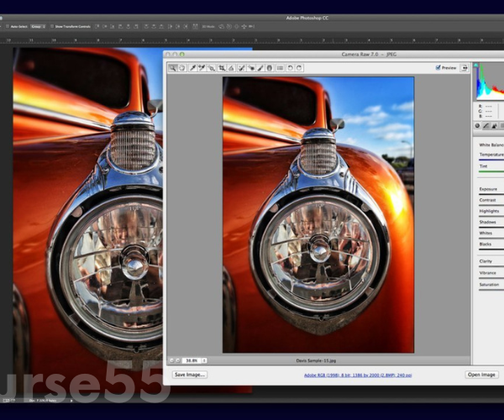Click the 38.8% zoom level field
Viewport: 504px width, 420px height.
pyautogui.click(x=192, y=360)
